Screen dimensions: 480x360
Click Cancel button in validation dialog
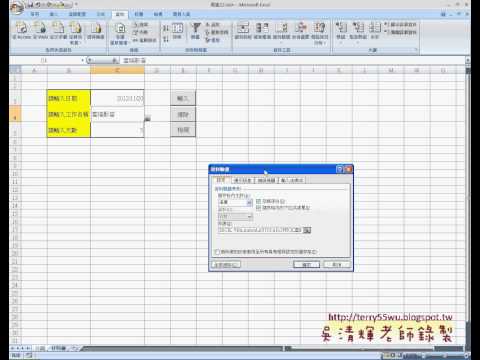click(x=337, y=265)
